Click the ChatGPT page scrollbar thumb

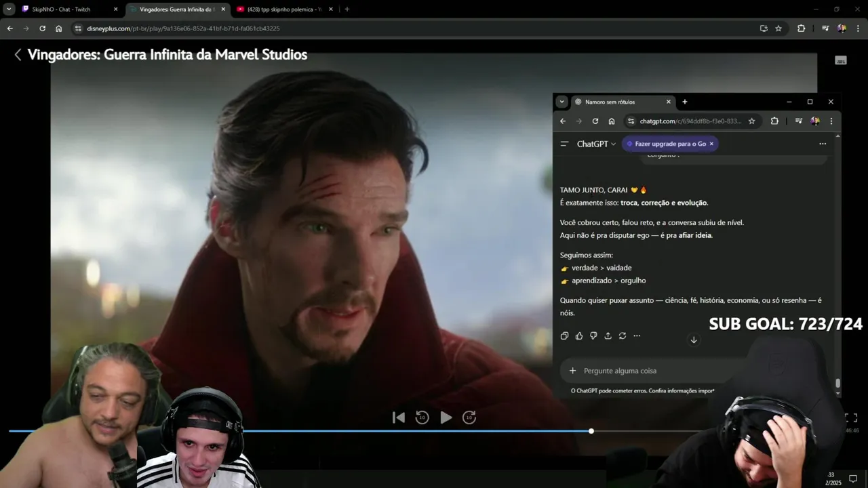[838, 384]
